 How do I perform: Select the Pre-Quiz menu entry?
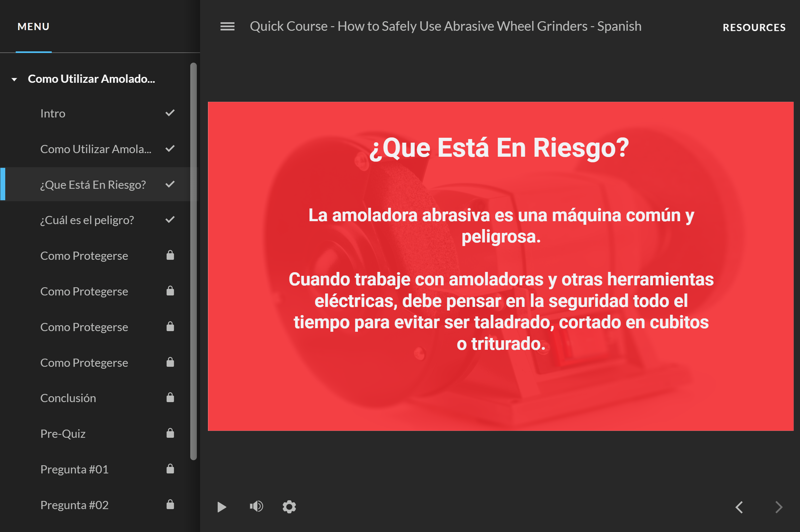(x=99, y=434)
